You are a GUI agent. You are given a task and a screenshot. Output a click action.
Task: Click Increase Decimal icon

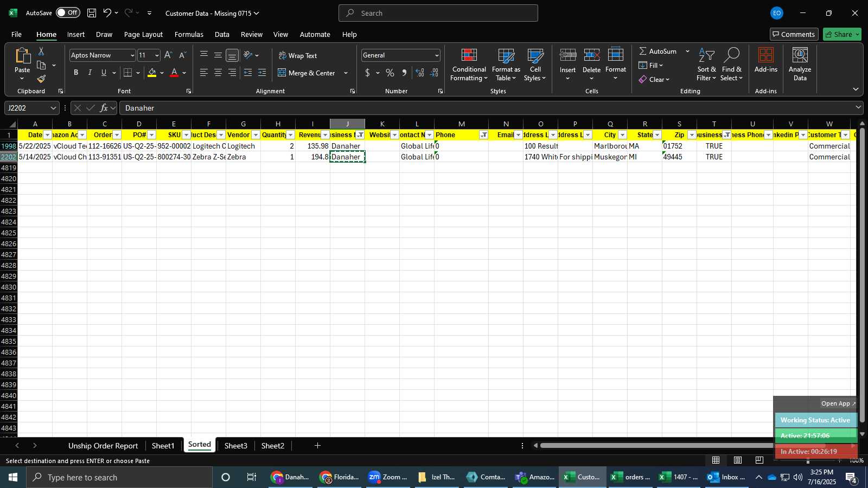coord(420,73)
